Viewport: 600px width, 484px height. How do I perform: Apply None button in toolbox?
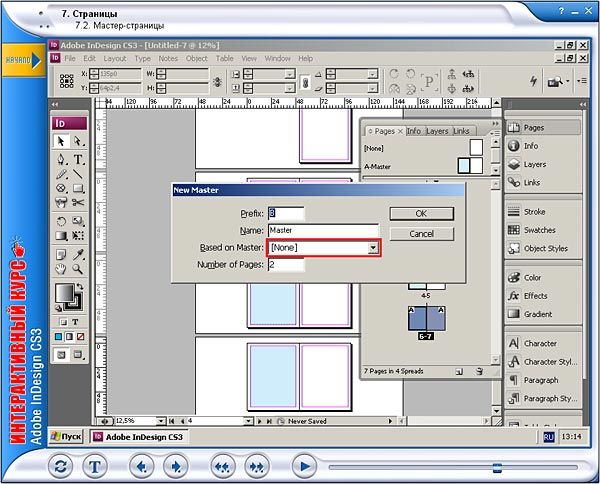pyautogui.click(x=80, y=337)
